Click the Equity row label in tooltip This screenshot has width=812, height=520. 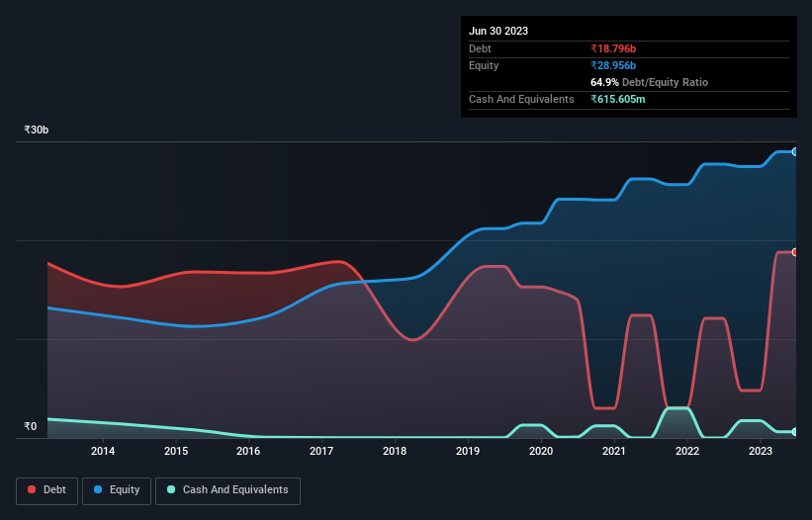tap(484, 65)
